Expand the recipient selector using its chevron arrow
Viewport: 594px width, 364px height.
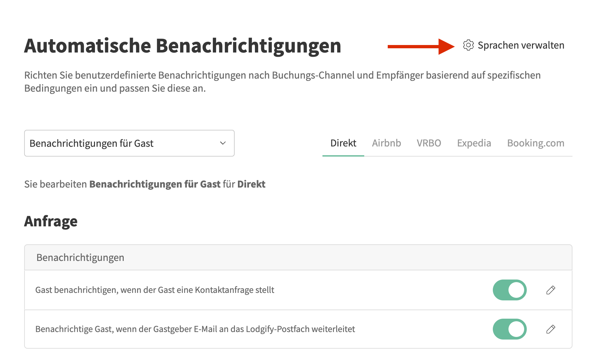(223, 143)
